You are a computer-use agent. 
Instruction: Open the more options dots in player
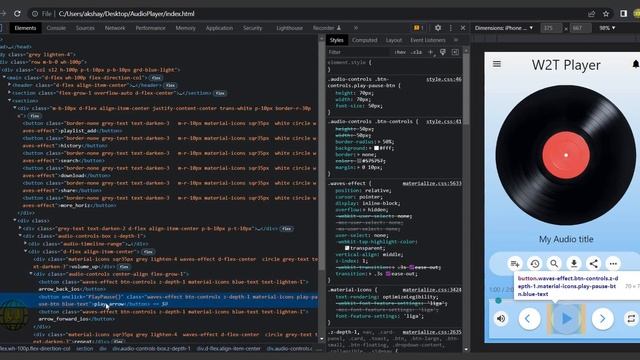pyautogui.click(x=613, y=264)
